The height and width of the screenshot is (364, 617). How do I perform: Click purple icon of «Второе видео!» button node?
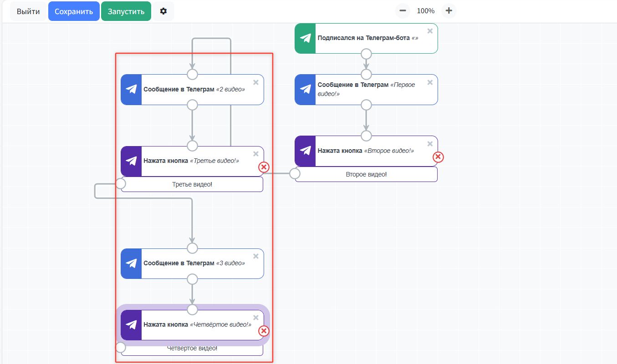[x=306, y=151]
